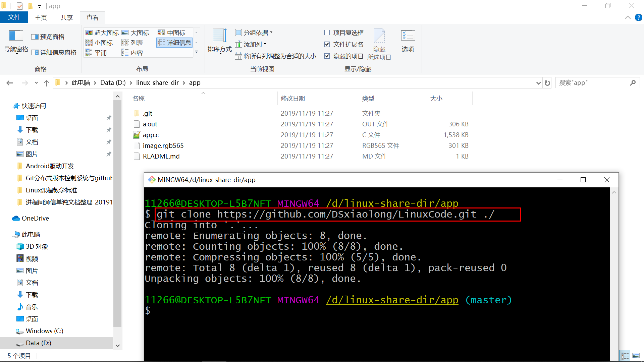Select the app.c file icon
This screenshot has width=644, height=362.
(x=137, y=135)
